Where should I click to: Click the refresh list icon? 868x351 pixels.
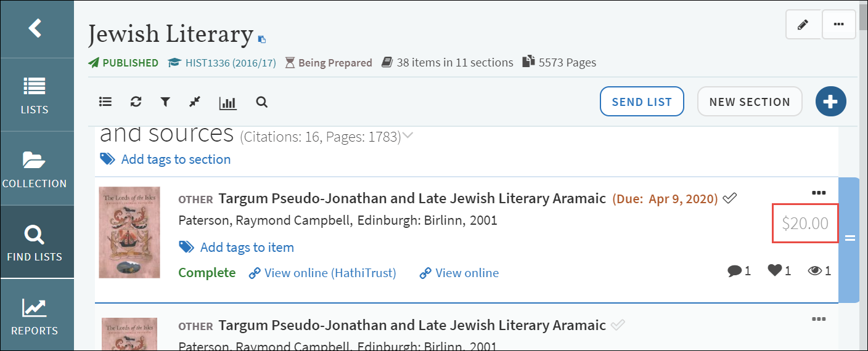pos(136,102)
